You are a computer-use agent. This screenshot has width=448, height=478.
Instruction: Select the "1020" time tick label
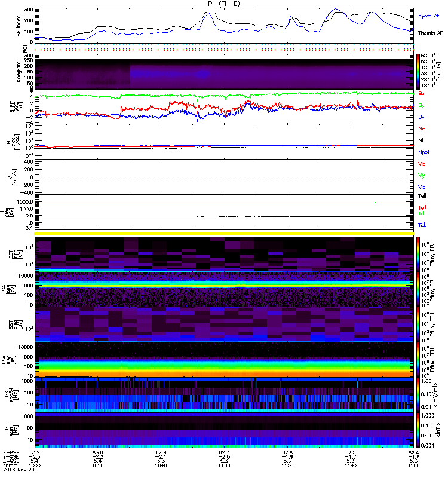pyautogui.click(x=98, y=465)
